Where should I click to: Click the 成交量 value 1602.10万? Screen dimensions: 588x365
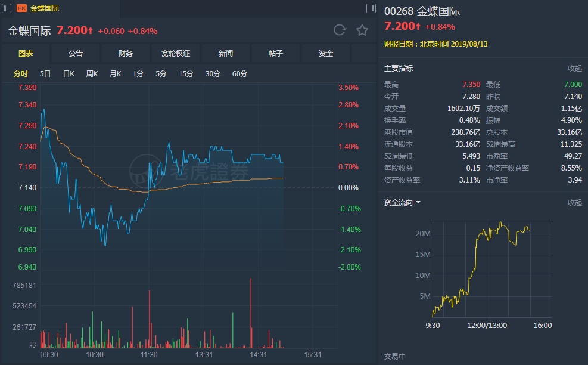click(463, 109)
